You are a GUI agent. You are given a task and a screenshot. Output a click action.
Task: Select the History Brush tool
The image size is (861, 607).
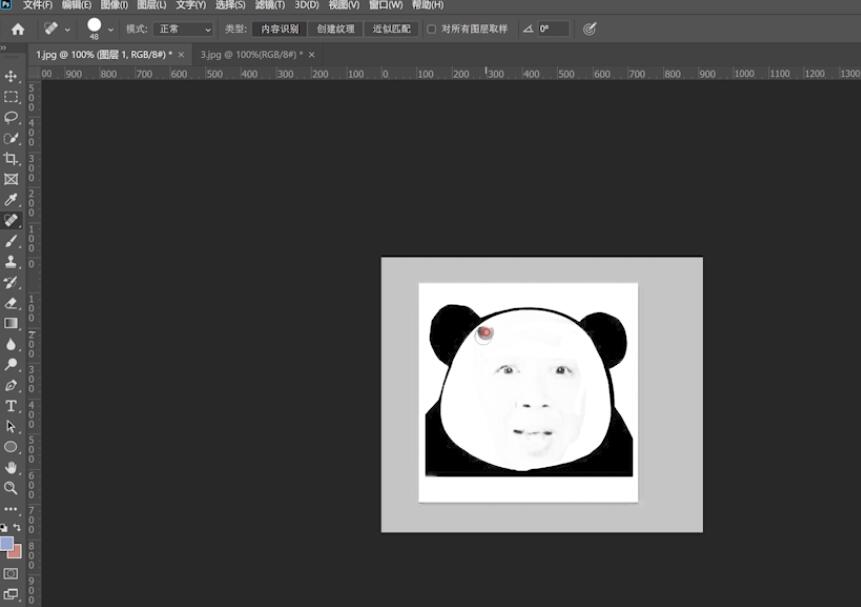coord(10,282)
